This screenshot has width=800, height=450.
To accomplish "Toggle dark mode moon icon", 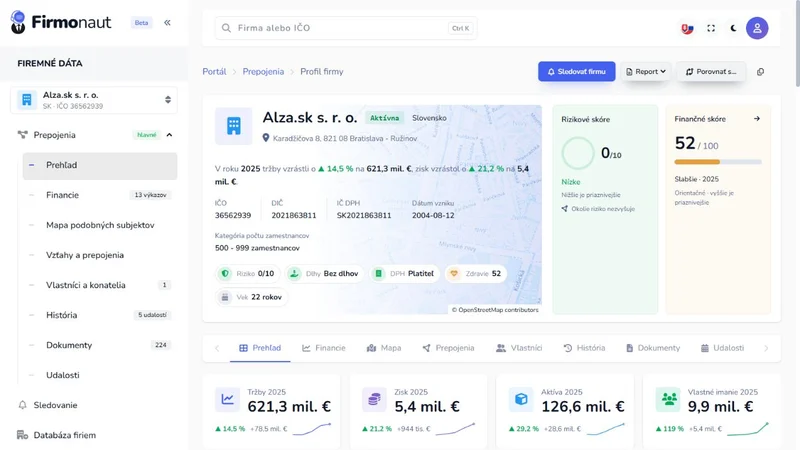I will point(734,28).
